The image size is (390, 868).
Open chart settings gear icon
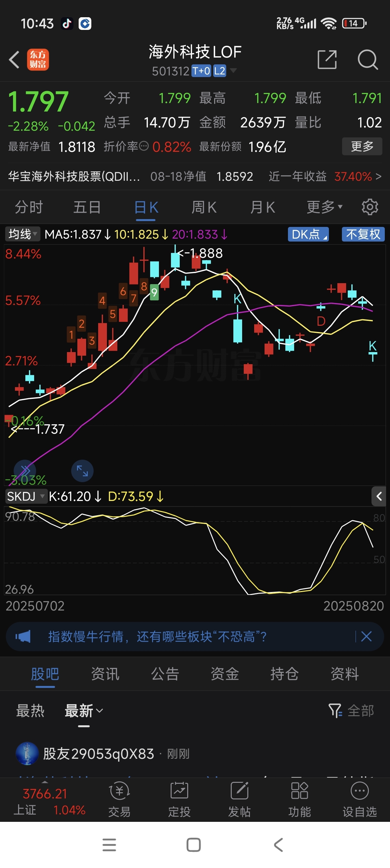(370, 207)
